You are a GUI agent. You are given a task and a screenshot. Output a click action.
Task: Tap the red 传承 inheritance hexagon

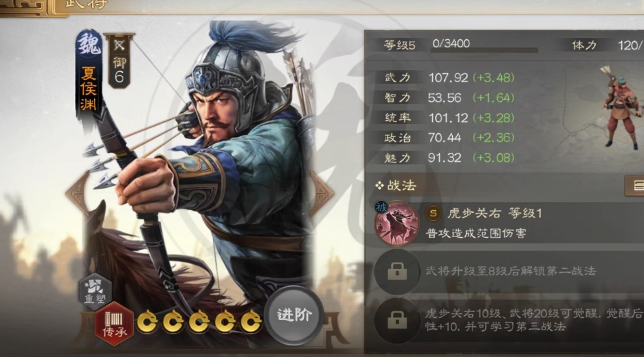click(114, 324)
